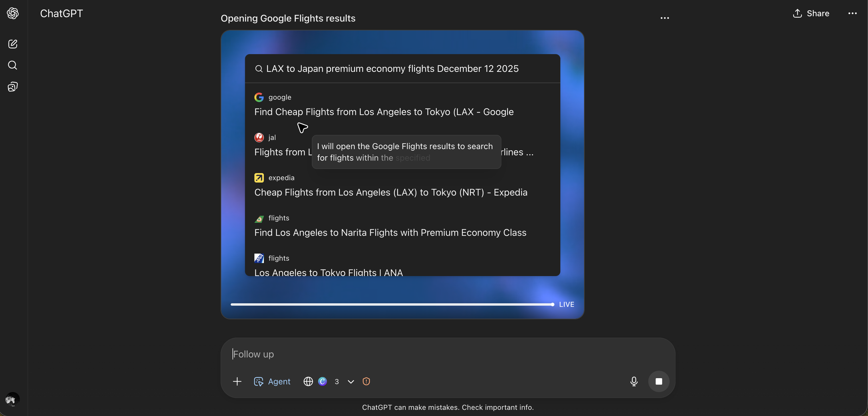The width and height of the screenshot is (868, 416).
Task: Open top-right conversation more menu
Action: point(852,14)
